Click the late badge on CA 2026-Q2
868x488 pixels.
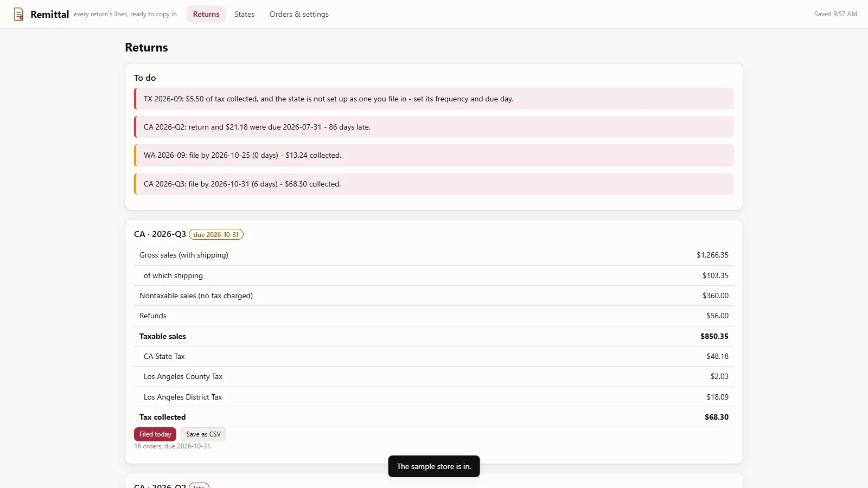pos(199,486)
